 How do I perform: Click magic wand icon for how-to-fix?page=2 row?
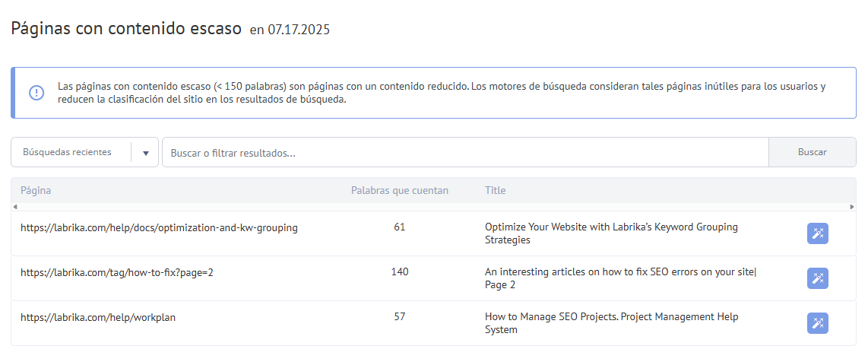(x=818, y=278)
